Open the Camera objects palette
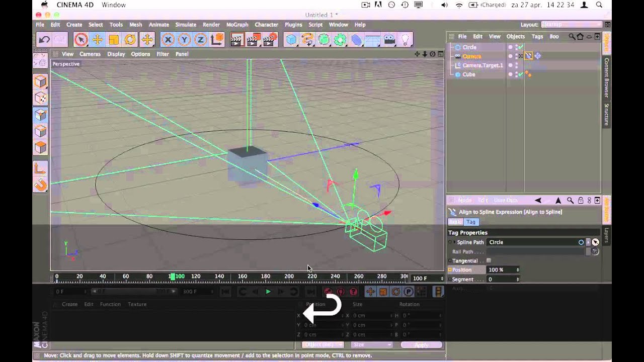Image resolution: width=644 pixels, height=362 pixels. pyautogui.click(x=388, y=40)
